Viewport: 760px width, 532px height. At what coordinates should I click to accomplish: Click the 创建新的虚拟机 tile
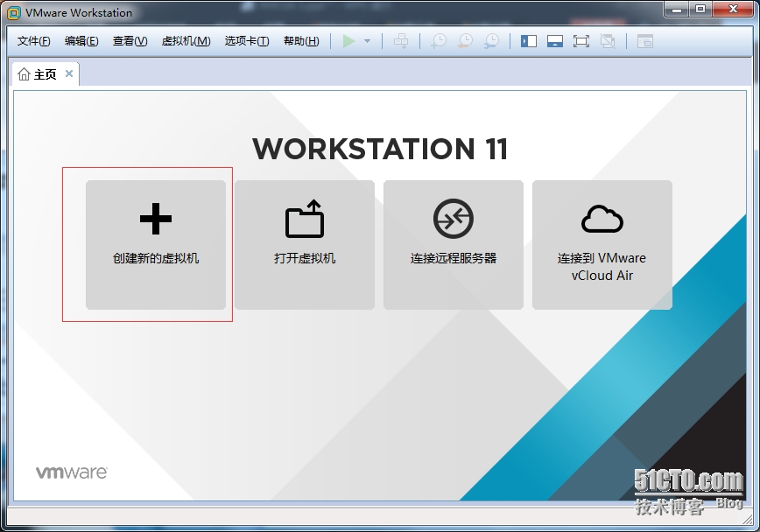point(156,245)
